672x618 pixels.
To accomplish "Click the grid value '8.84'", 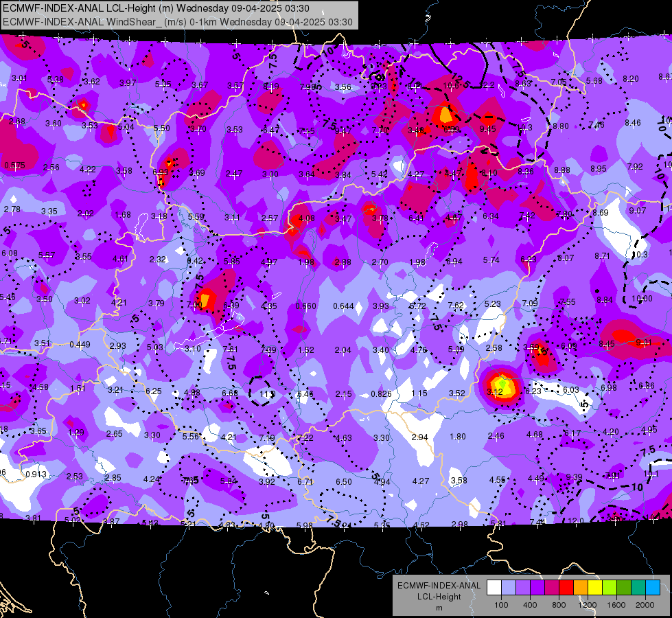I will [605, 300].
